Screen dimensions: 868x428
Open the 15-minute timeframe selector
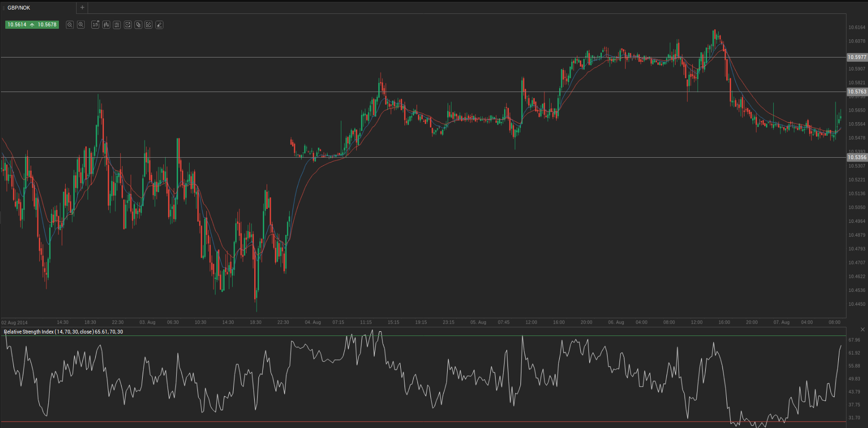coord(95,25)
